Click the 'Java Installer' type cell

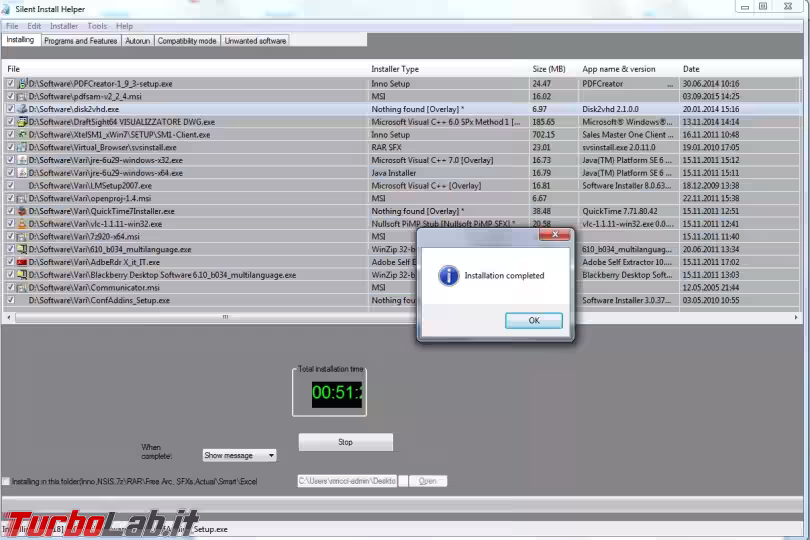394,173
